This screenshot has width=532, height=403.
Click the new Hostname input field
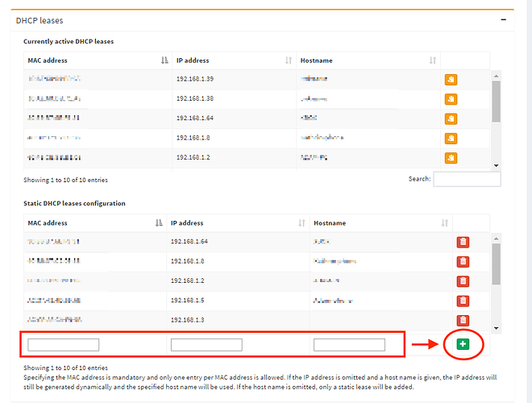click(349, 345)
